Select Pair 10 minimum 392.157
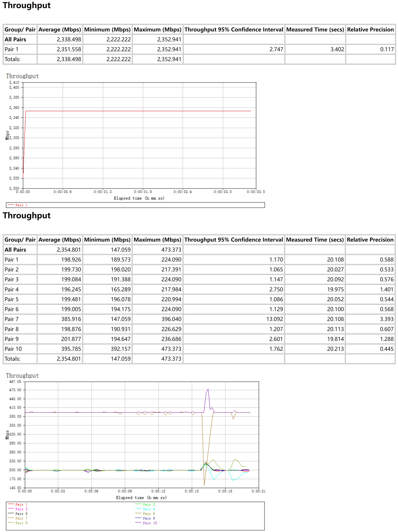The image size is (398, 532). tap(121, 349)
